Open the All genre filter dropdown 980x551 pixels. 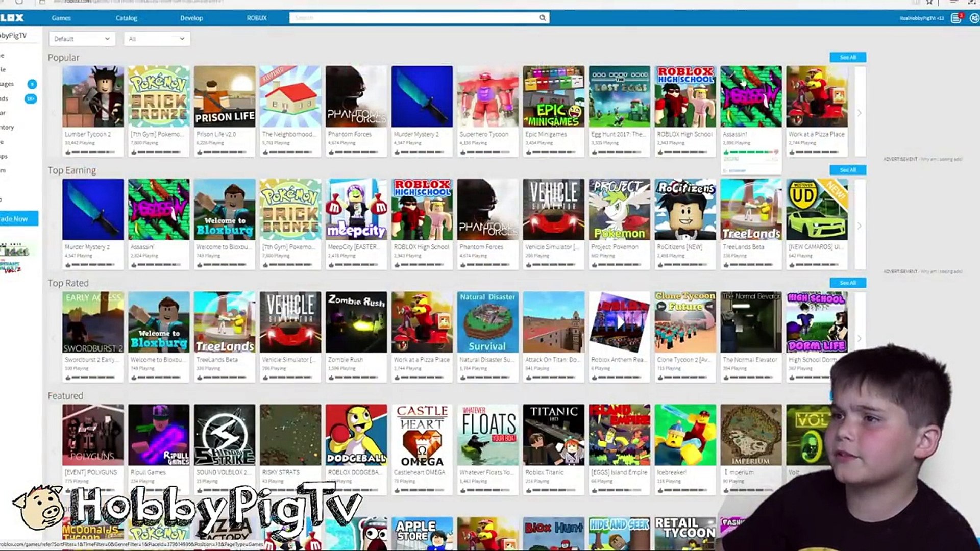click(157, 39)
